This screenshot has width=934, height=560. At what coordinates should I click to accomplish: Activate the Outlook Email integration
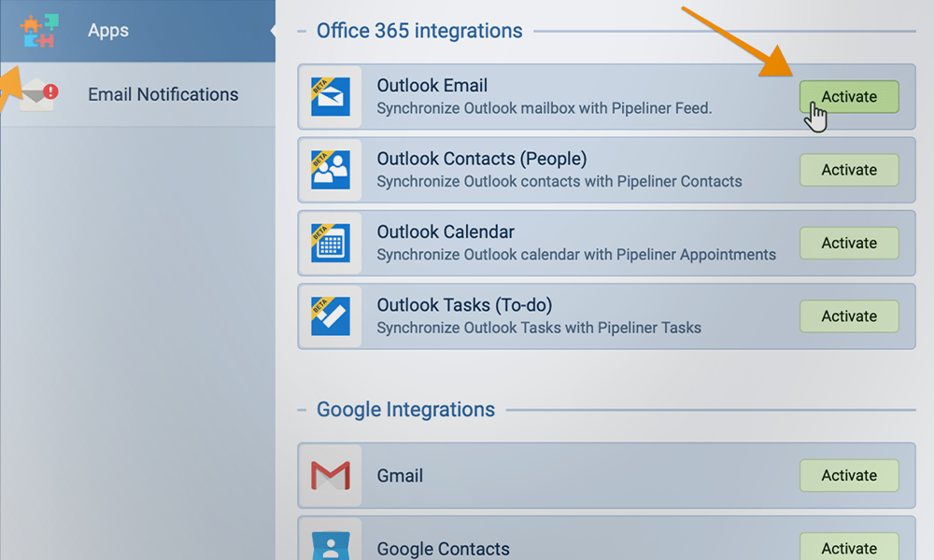(x=849, y=96)
